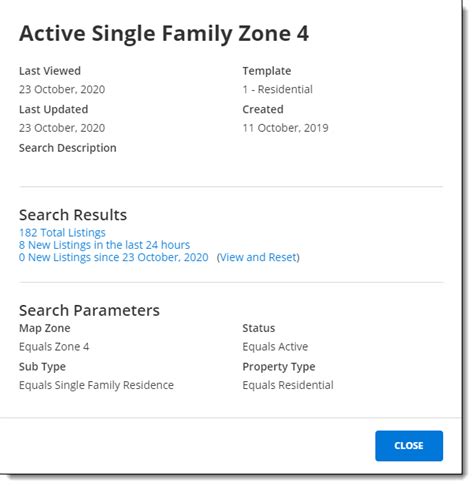The height and width of the screenshot is (486, 474).
Task: Click the Template label
Action: pyautogui.click(x=267, y=71)
